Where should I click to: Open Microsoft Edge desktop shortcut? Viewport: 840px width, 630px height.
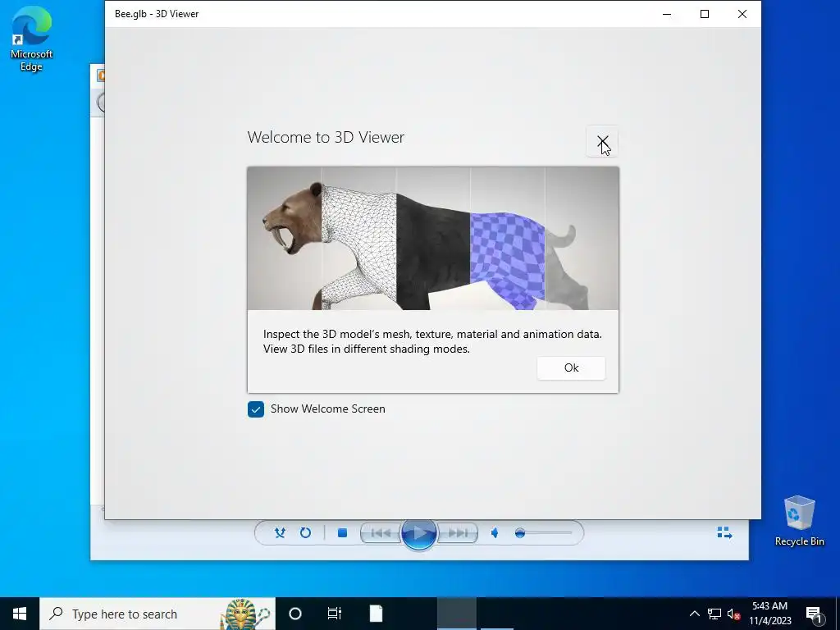tap(31, 39)
